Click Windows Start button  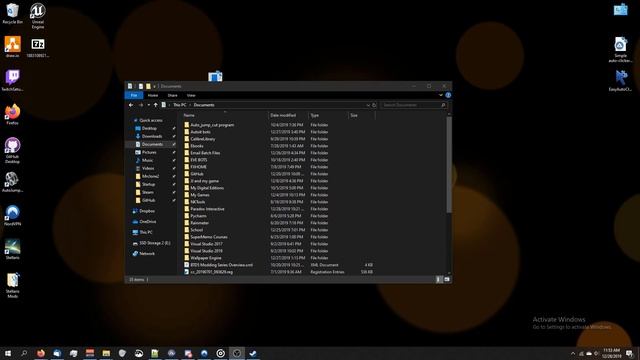point(8,353)
